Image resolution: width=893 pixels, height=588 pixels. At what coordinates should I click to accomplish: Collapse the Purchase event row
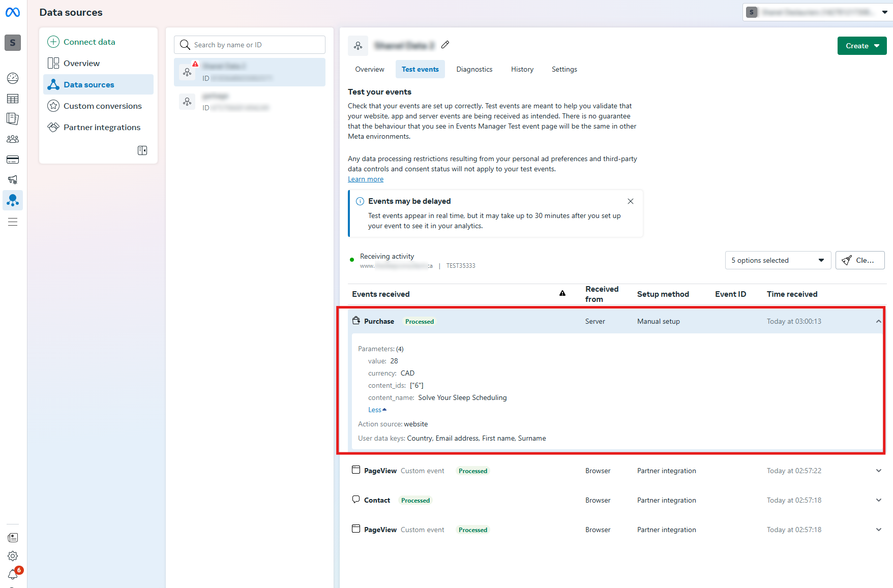[878, 322]
